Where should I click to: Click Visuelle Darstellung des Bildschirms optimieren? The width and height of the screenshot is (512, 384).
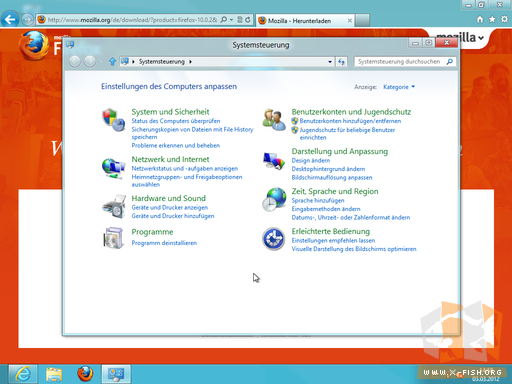tap(354, 249)
